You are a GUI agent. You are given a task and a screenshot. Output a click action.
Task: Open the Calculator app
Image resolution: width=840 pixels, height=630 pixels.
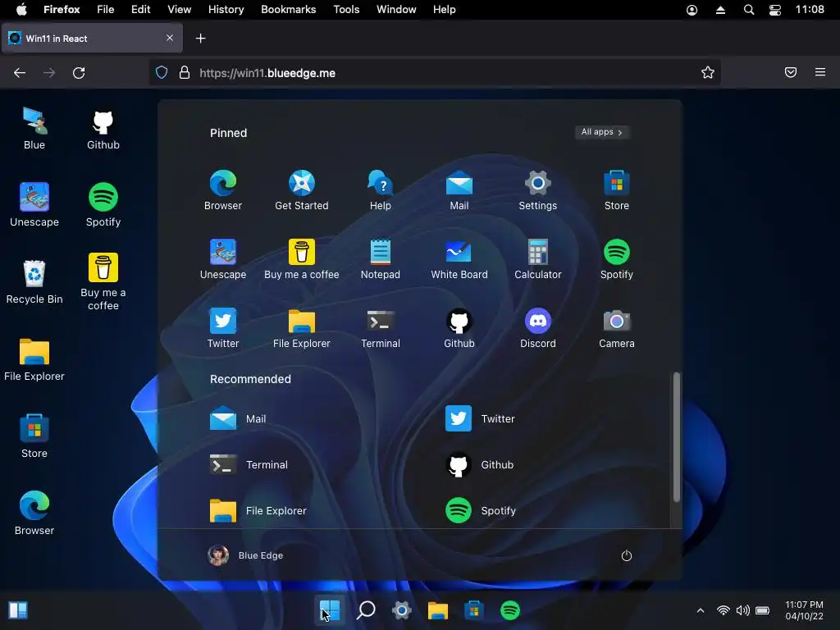[538, 259]
